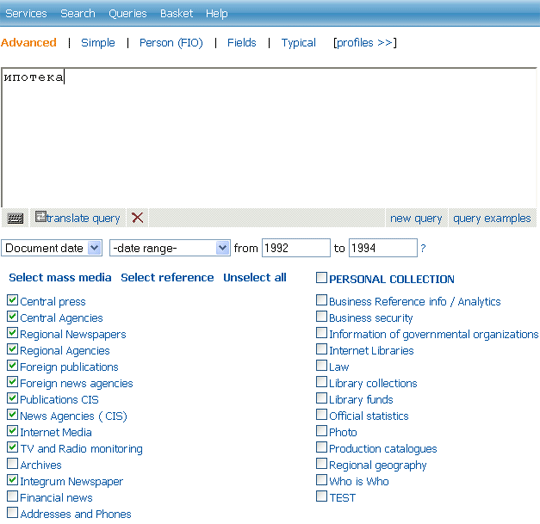Viewport: 540px width, 524px height.
Task: Click the translate query icon
Action: tap(40, 217)
